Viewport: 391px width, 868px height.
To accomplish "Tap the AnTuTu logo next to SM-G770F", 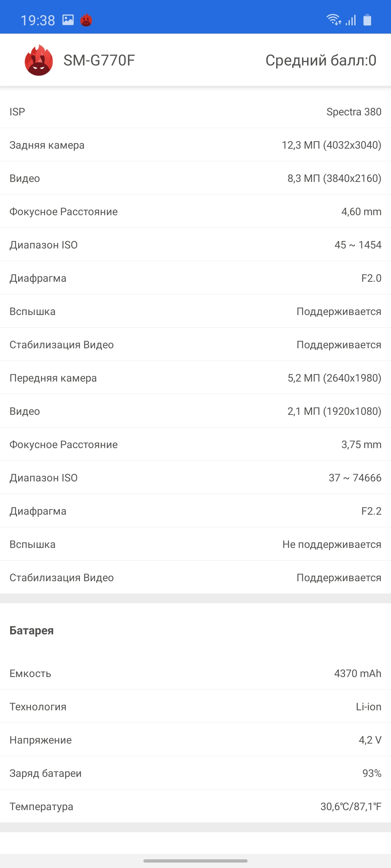I will click(x=39, y=60).
